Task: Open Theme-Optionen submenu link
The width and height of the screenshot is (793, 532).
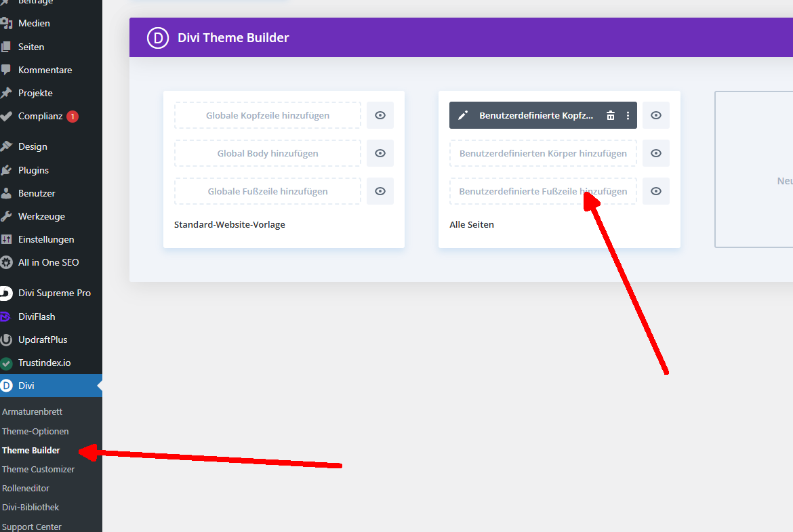Action: coord(35,432)
